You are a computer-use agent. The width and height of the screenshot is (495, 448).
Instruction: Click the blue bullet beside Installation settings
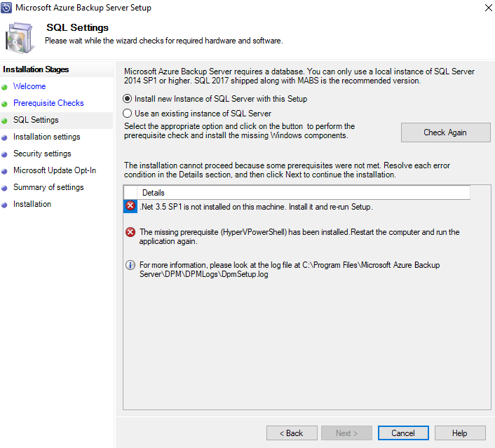(4, 138)
